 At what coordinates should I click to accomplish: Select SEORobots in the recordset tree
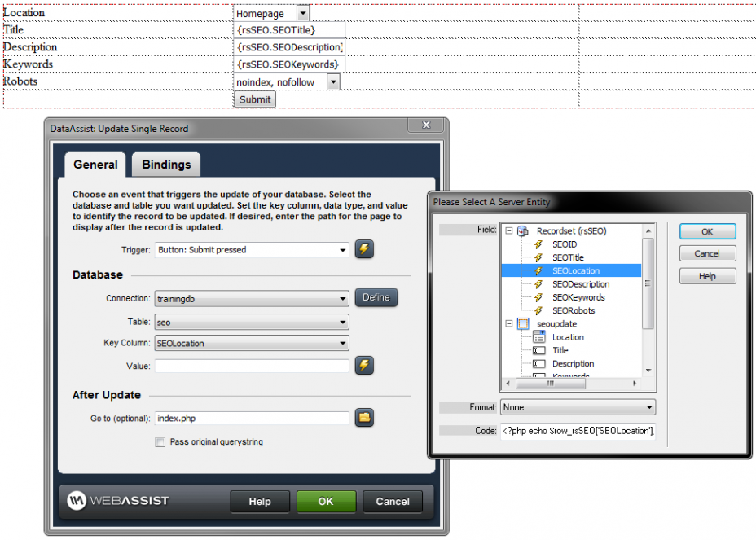coord(574,310)
